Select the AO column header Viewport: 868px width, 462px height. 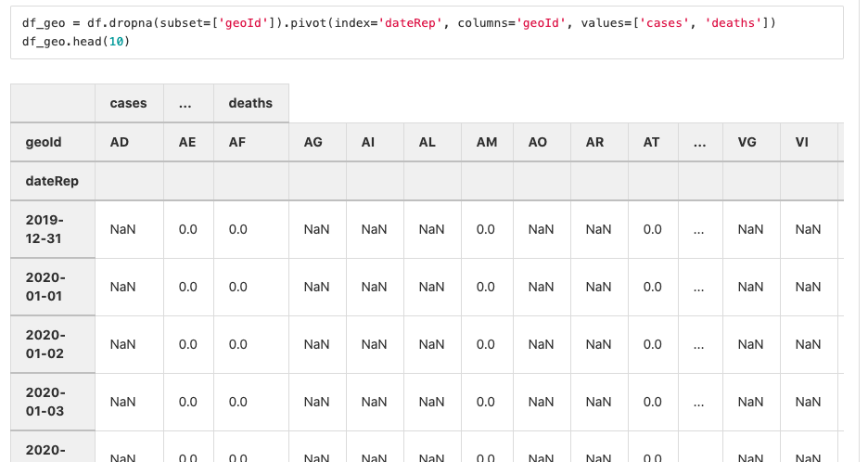pyautogui.click(x=542, y=142)
